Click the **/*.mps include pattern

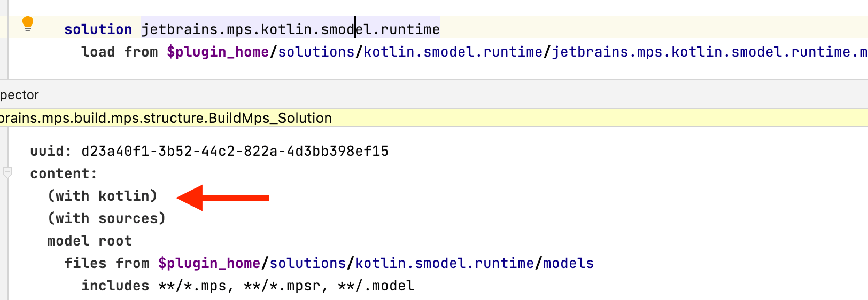192,286
